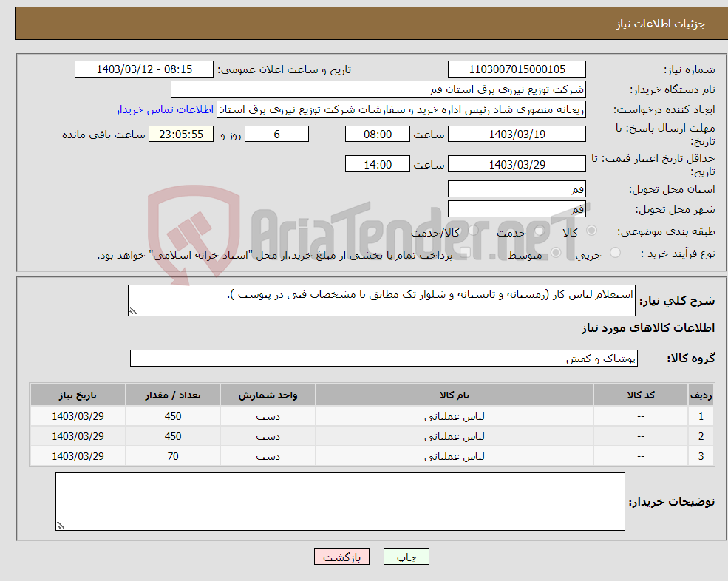Screen dimensions: 728x581
Task: Click unit دست in row 2
Action: coord(268,437)
